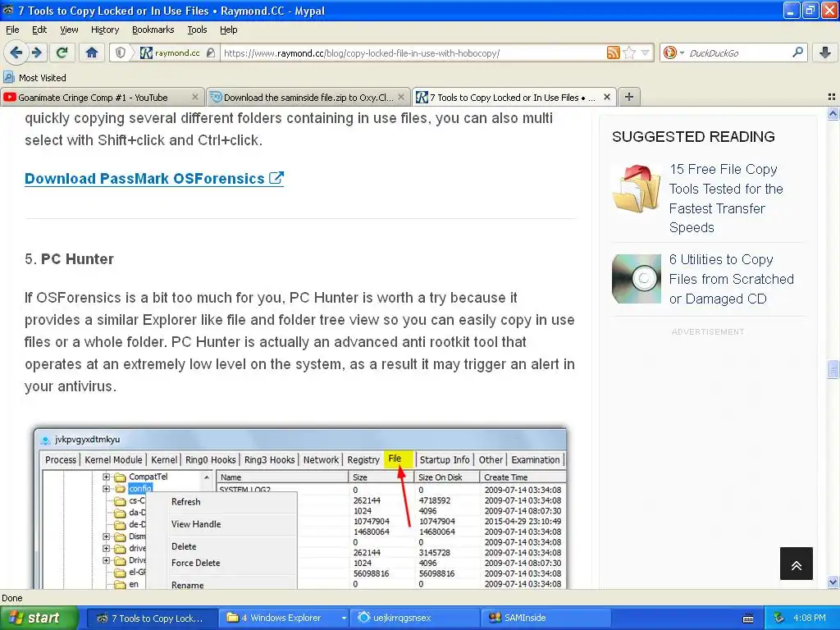Switch to 7 Tools to Copy Lock taskbar button
Screen dimensions: 840x630
click(x=152, y=618)
